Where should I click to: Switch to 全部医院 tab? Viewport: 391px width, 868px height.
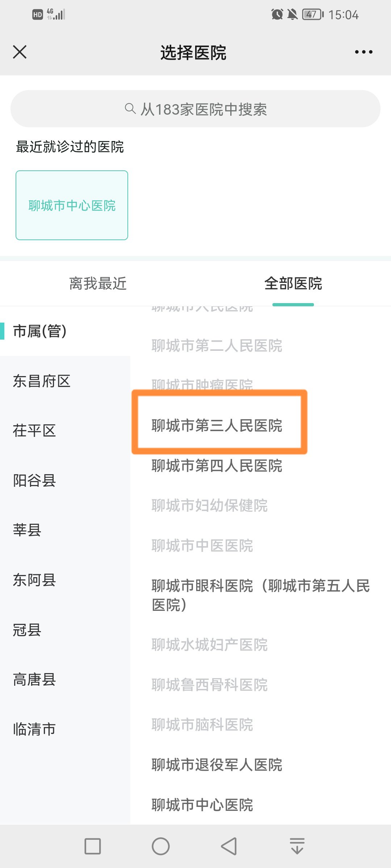click(x=293, y=284)
